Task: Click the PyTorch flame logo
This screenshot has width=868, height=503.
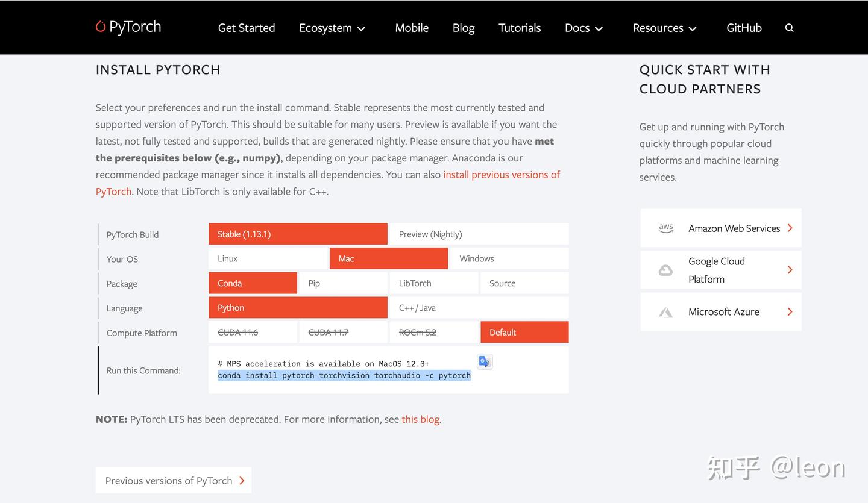Action: pyautogui.click(x=101, y=27)
